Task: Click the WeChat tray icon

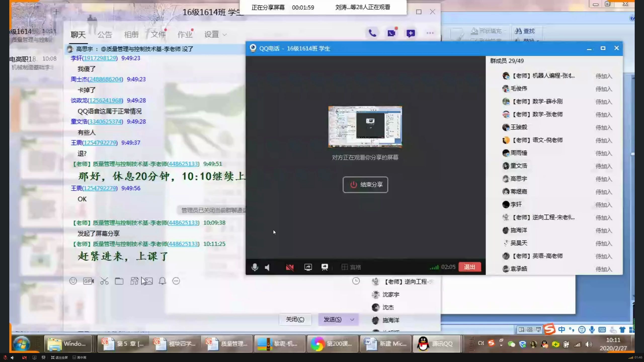Action: click(x=511, y=344)
